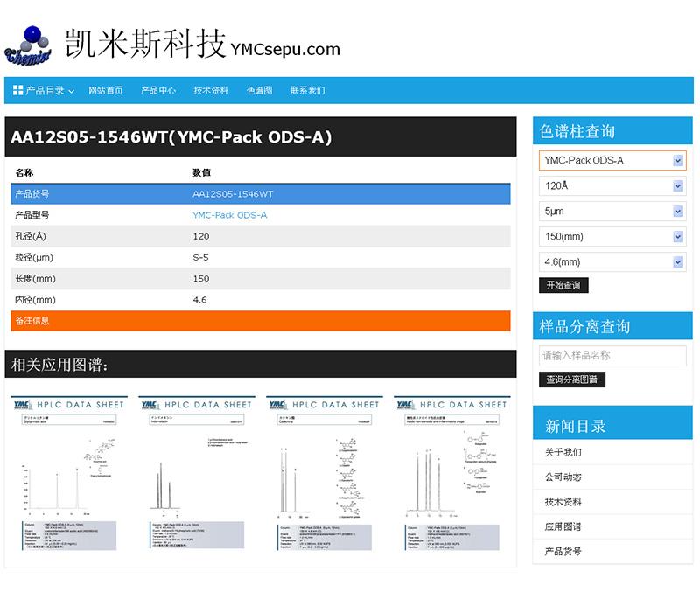Focus the 请输入样品名称 input field
Screen dimensions: 700x599
[612, 356]
